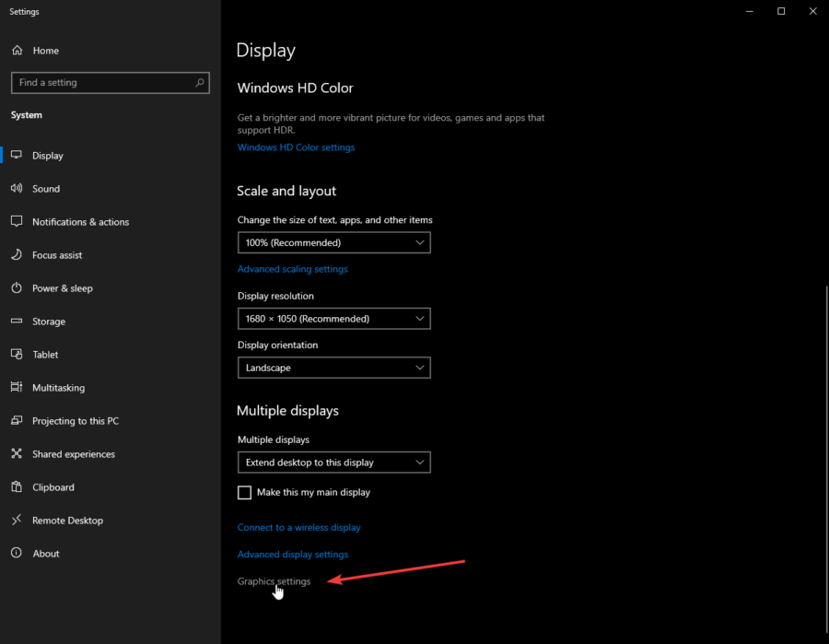Viewport: 829px width, 644px height.
Task: Switch to the About section
Action: 50,554
